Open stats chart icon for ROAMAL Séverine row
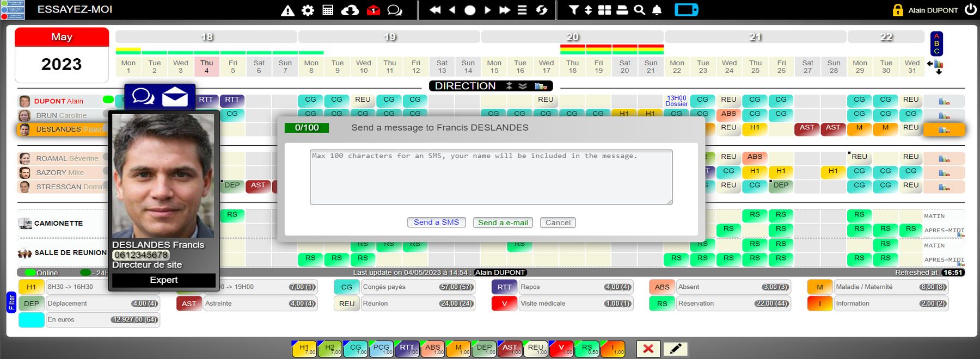 click(944, 158)
